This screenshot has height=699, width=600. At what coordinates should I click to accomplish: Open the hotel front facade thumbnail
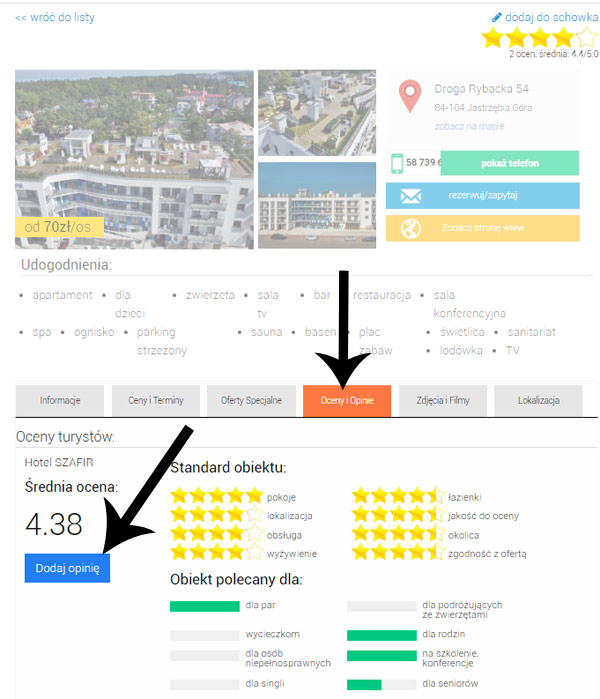[317, 205]
